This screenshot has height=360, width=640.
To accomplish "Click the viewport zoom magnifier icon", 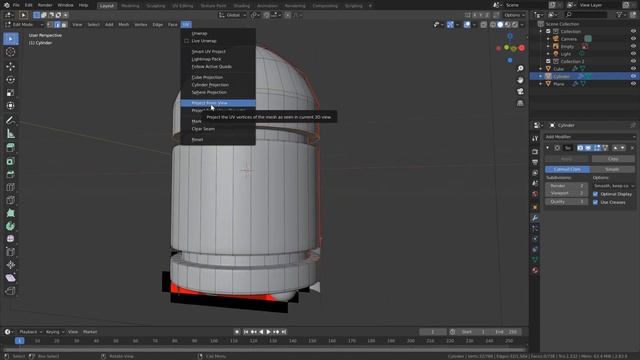I will (x=520, y=69).
